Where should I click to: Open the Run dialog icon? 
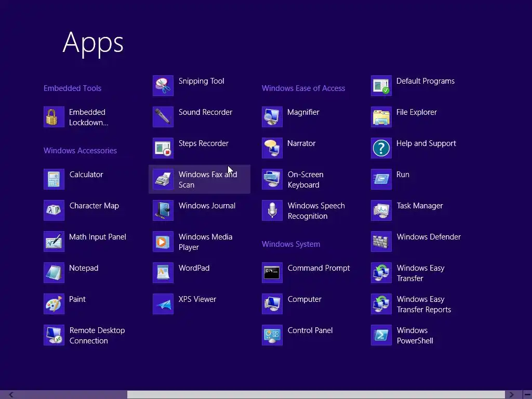[x=381, y=179]
